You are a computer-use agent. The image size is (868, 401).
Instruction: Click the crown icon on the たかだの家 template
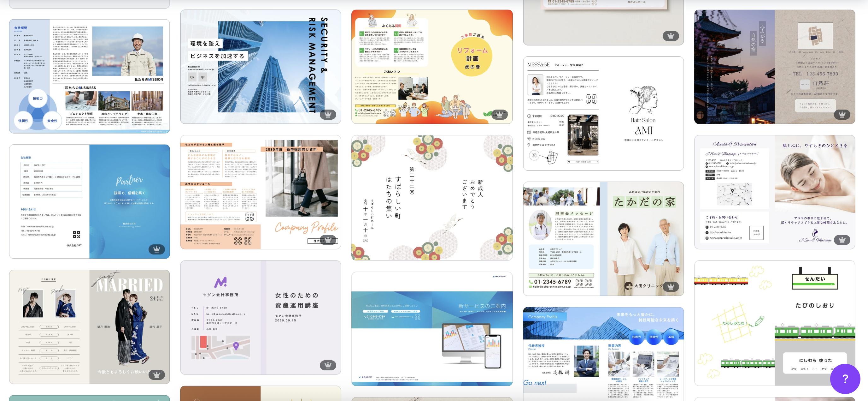point(671,287)
